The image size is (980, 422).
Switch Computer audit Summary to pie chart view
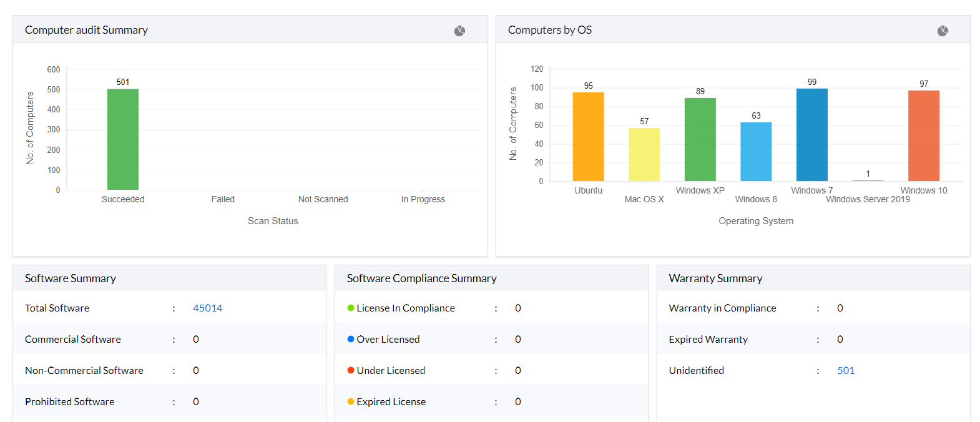(459, 31)
